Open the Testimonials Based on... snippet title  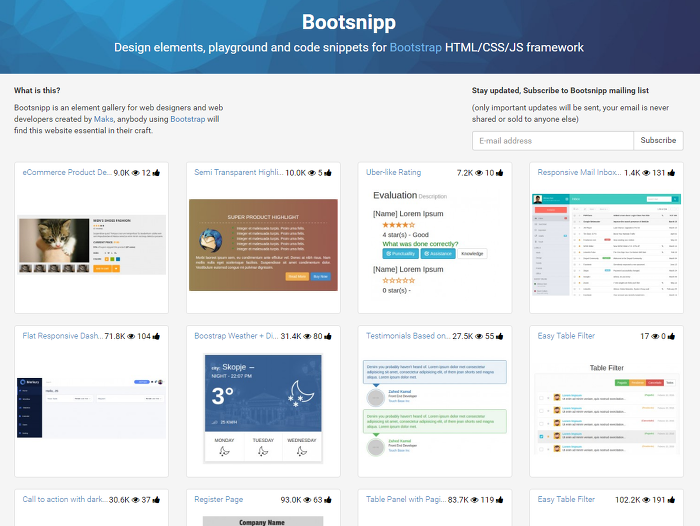point(408,336)
